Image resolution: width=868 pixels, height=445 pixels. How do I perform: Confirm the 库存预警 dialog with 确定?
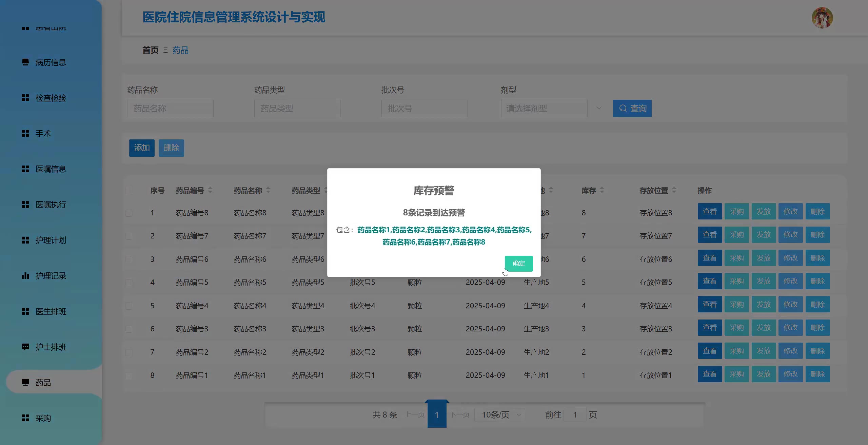point(519,264)
